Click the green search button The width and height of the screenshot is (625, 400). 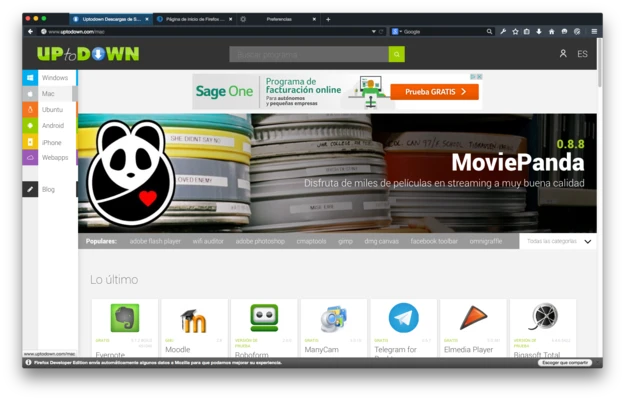point(397,54)
